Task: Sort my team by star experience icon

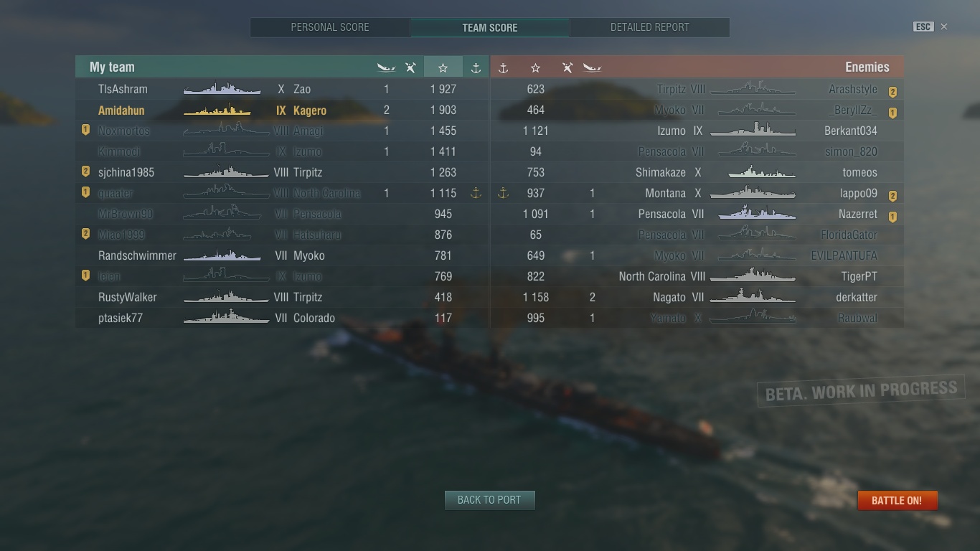Action: pos(443,67)
